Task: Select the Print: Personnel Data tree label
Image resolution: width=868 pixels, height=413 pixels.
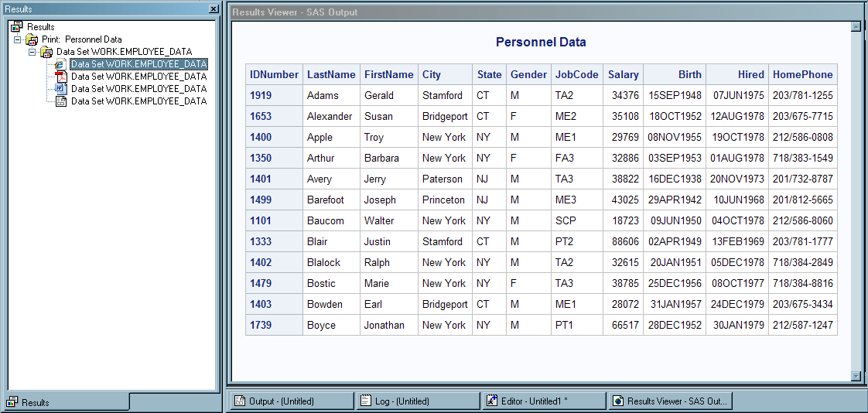Action: click(82, 39)
